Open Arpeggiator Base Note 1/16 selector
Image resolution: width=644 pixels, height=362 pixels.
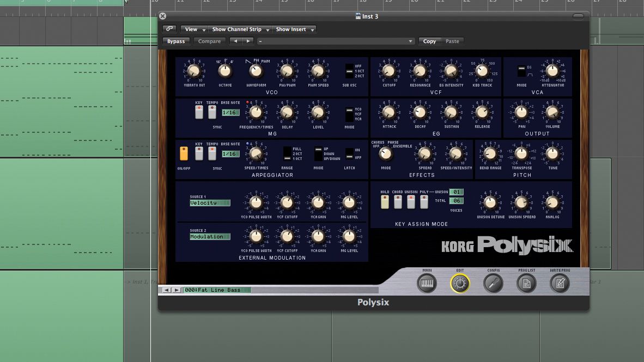230,154
